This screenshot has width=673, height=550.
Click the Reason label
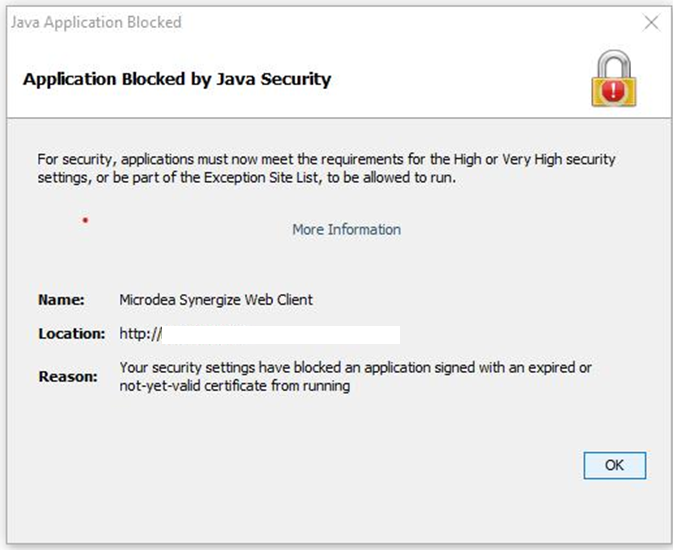68,377
